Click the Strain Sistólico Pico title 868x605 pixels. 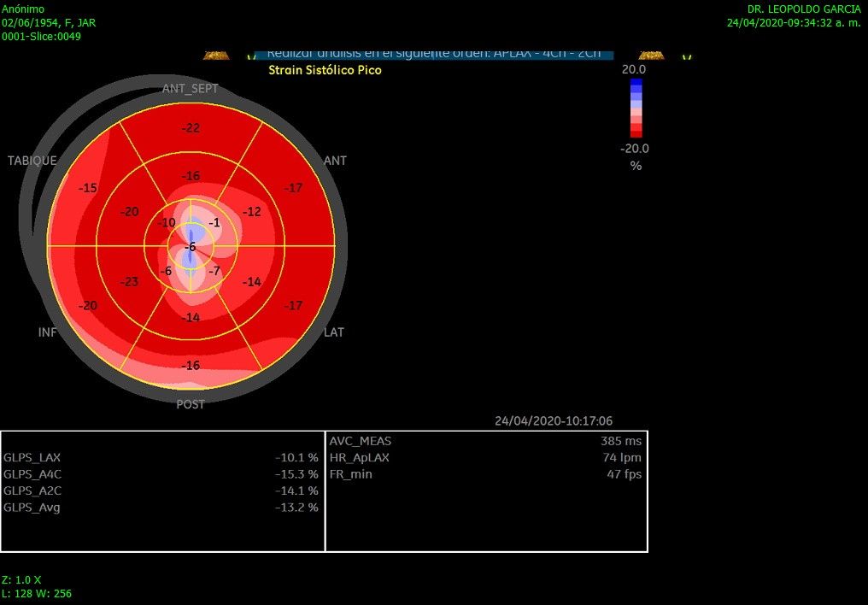(x=325, y=70)
